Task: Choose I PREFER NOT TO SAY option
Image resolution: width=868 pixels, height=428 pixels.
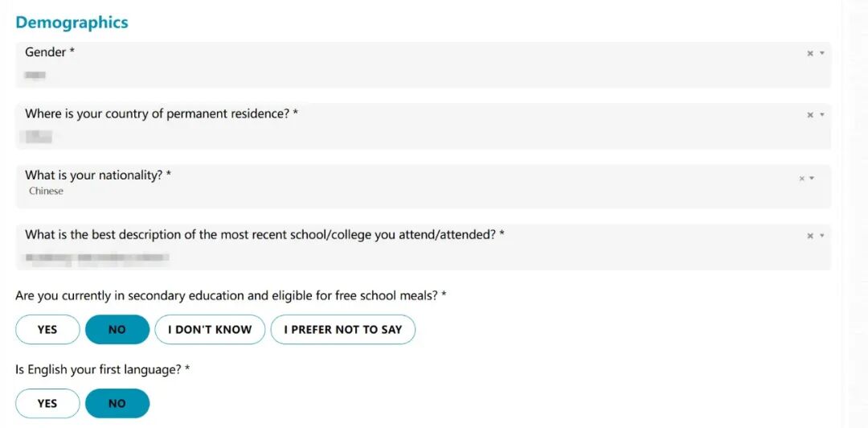Action: point(342,329)
